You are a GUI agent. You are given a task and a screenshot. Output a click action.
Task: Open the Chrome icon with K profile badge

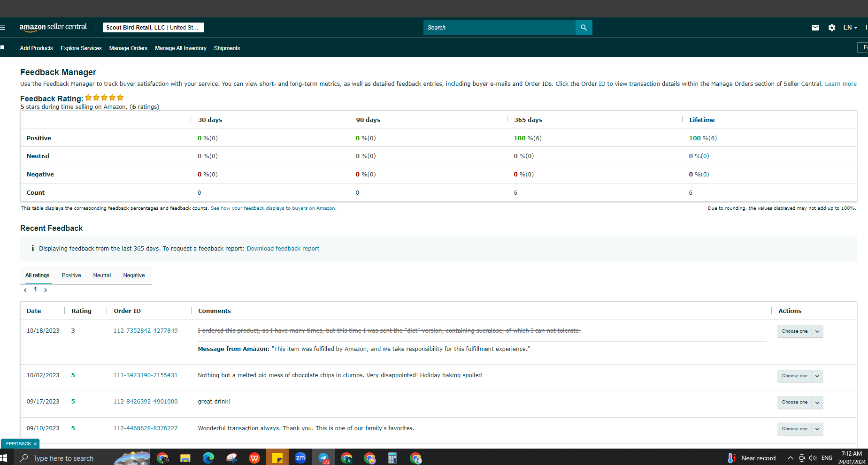pos(346,458)
